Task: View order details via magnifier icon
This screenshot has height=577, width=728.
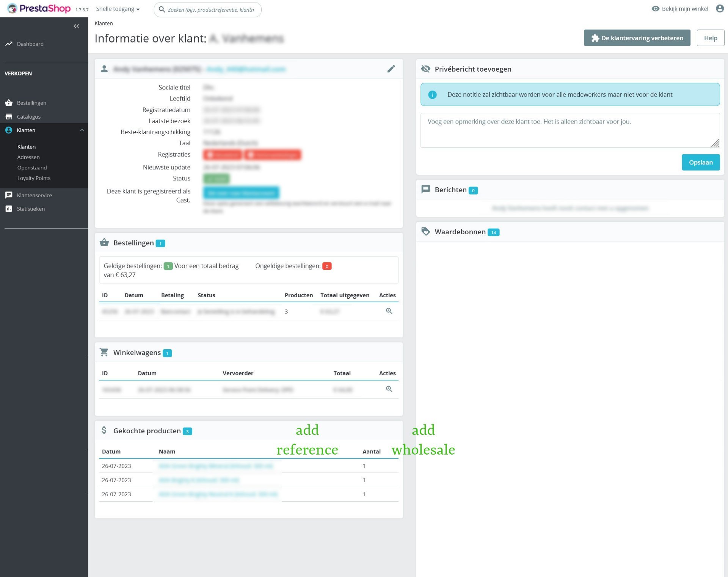Action: pyautogui.click(x=389, y=311)
